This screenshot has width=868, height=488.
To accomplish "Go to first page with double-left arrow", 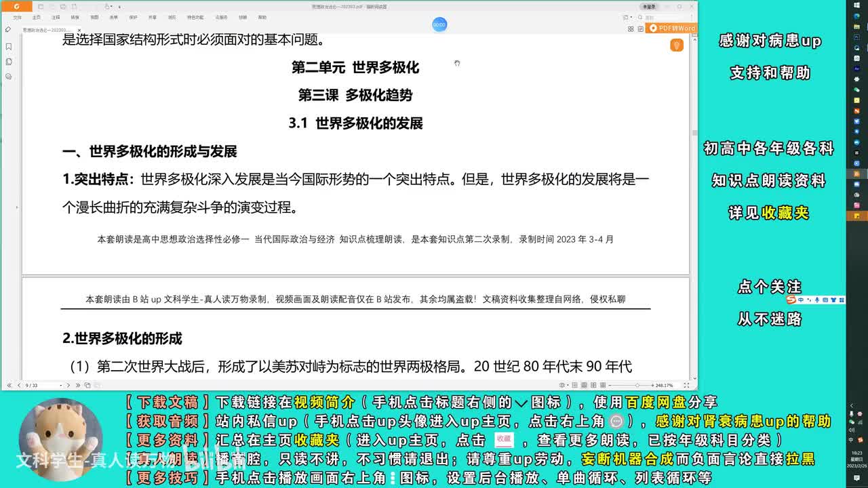I will 9,385.
